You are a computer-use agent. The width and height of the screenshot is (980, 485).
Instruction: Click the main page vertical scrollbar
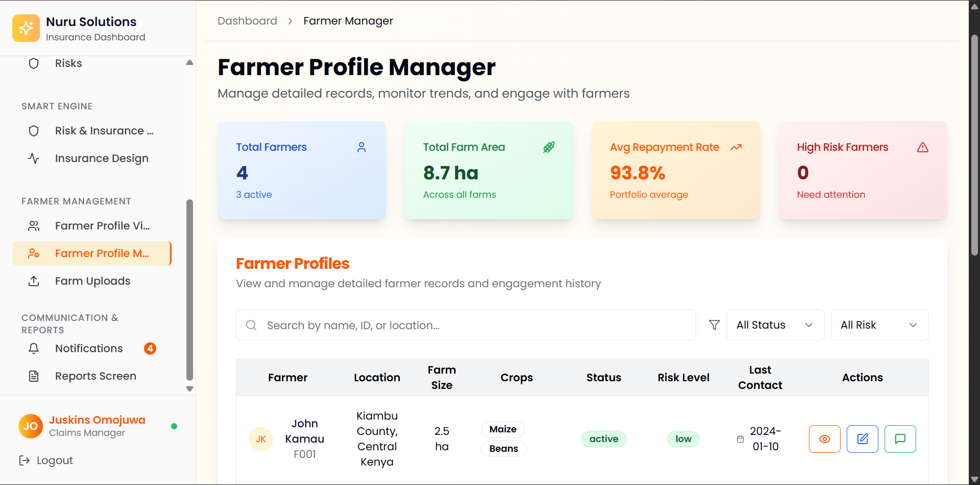(x=974, y=146)
